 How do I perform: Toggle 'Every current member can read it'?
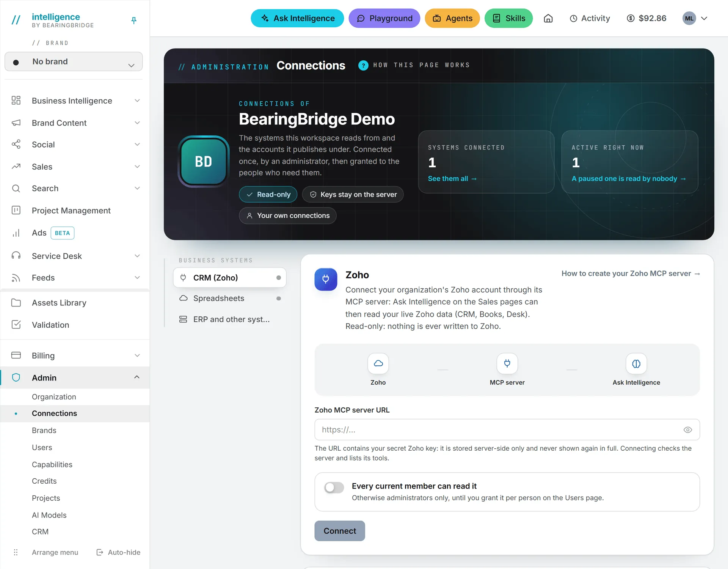pyautogui.click(x=334, y=487)
